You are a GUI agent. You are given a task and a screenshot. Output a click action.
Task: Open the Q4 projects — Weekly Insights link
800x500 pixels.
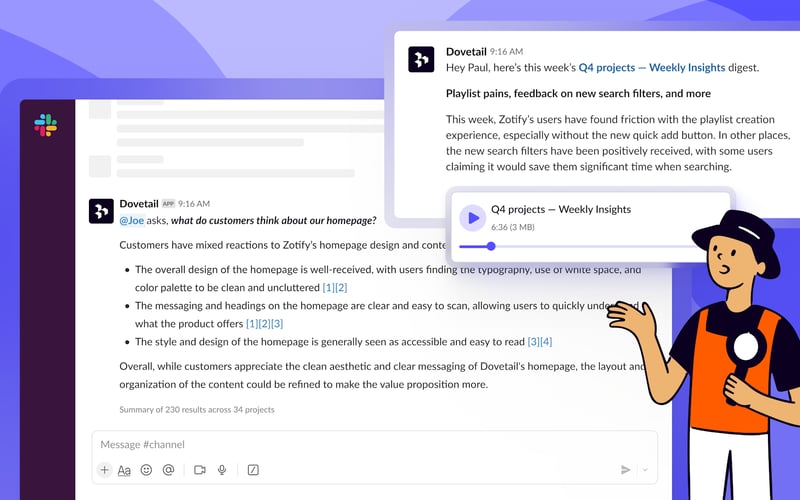click(x=652, y=67)
